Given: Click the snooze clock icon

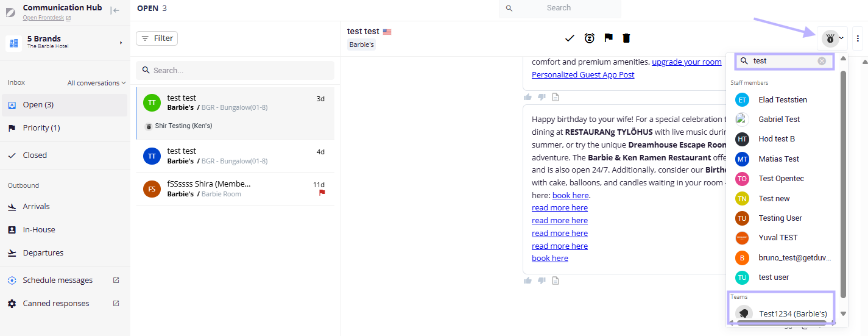Looking at the screenshot, I should pos(590,38).
